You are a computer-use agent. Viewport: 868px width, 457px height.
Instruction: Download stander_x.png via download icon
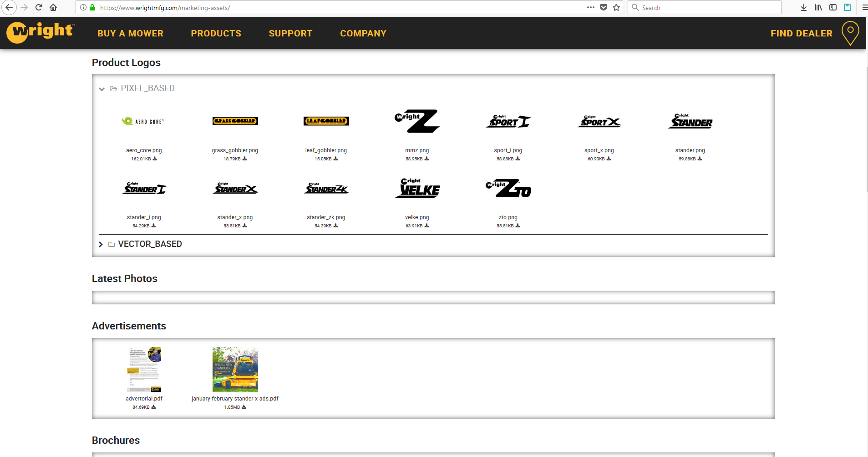(244, 226)
